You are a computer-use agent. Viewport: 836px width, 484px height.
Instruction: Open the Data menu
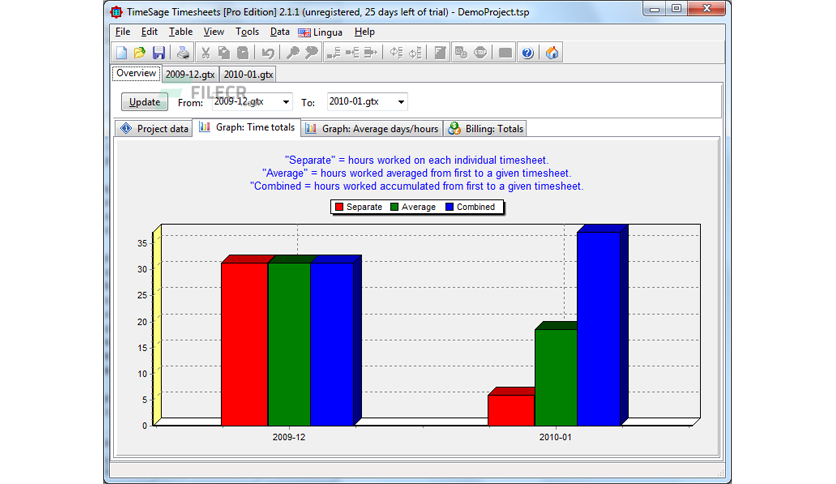279,32
